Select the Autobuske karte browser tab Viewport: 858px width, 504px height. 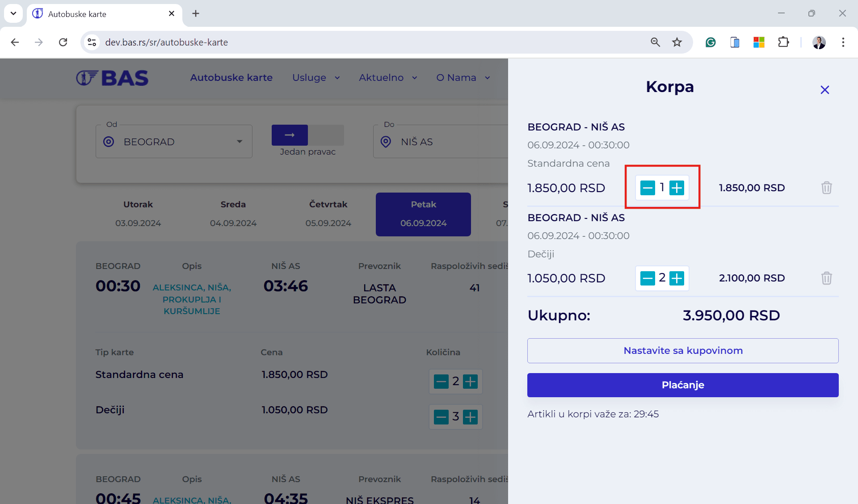(105, 14)
